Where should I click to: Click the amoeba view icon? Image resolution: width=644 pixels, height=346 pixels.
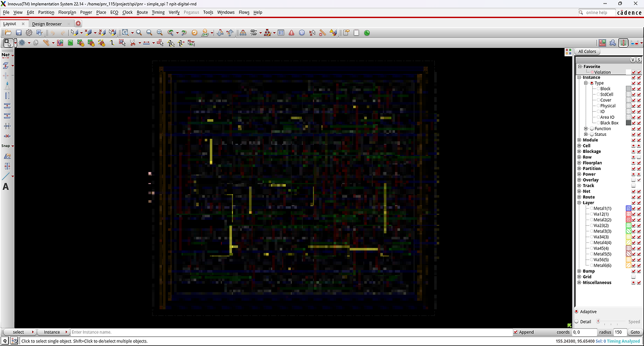click(x=612, y=43)
